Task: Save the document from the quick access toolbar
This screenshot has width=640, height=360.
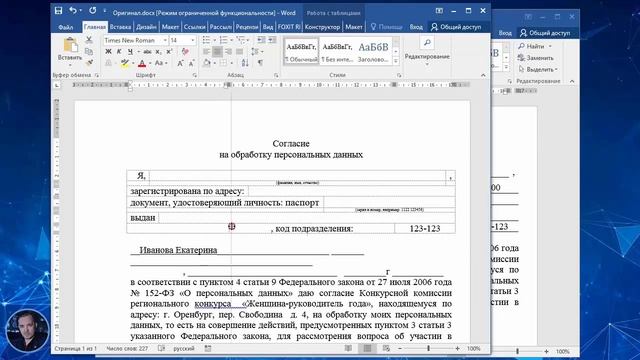Action: click(58, 11)
